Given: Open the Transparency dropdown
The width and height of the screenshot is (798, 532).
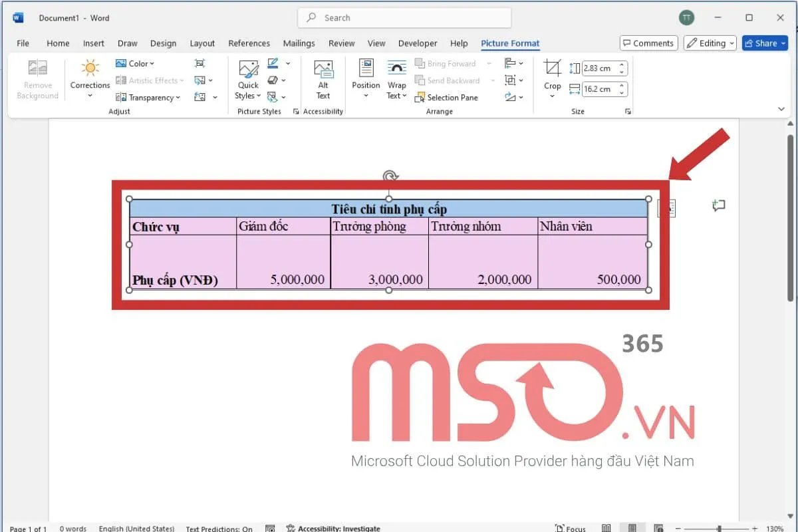Looking at the screenshot, I should click(x=148, y=97).
